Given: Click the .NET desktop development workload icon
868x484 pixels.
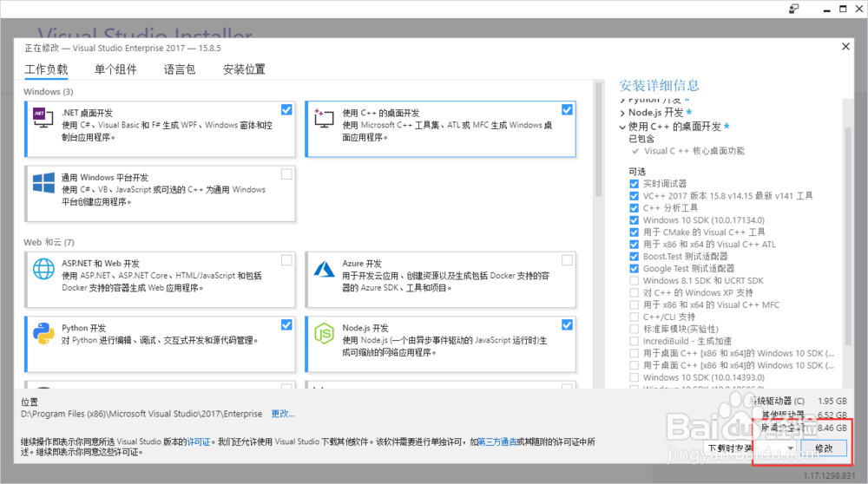Looking at the screenshot, I should pyautogui.click(x=43, y=118).
